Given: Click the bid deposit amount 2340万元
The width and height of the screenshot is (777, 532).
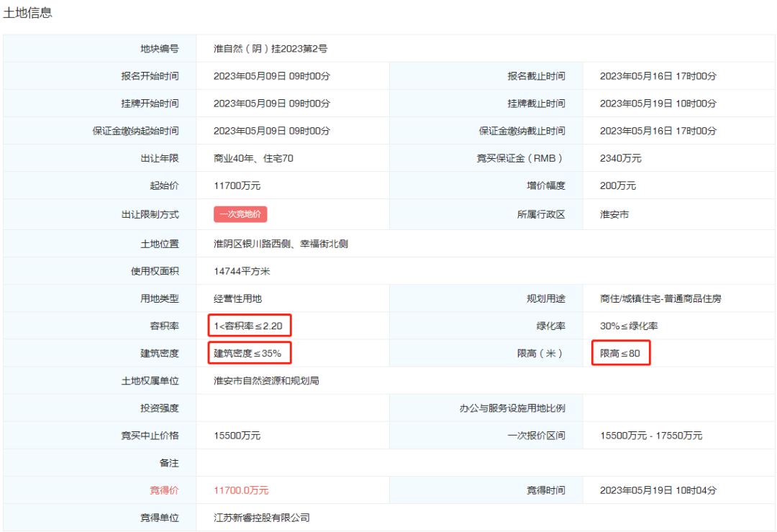Looking at the screenshot, I should (620, 158).
